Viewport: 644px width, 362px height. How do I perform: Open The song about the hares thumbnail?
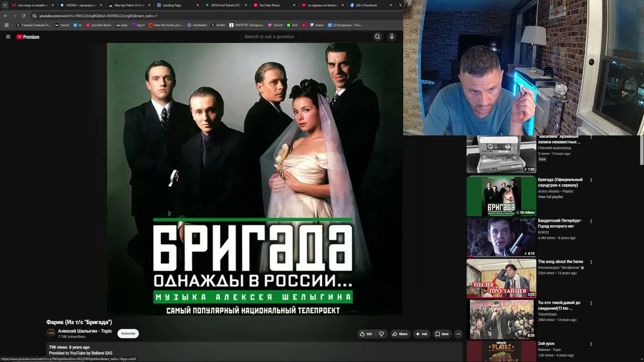point(501,278)
